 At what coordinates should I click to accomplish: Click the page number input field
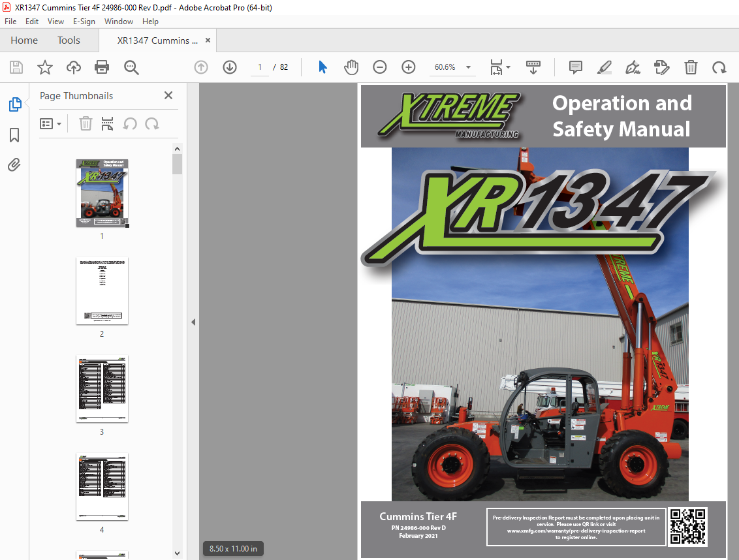pos(260,67)
